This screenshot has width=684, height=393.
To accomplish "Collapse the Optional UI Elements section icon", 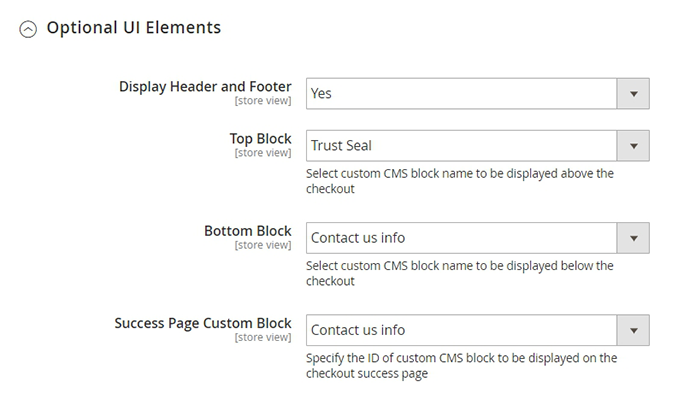I will 28,29.
